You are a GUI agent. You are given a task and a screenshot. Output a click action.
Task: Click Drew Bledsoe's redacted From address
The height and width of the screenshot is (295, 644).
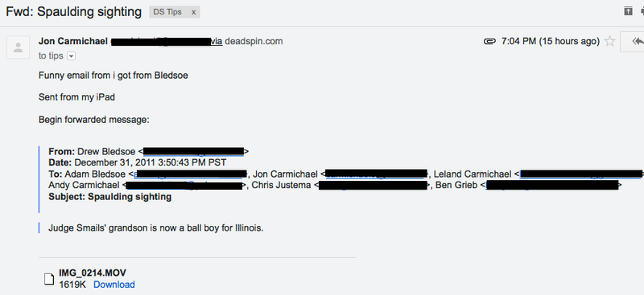pyautogui.click(x=193, y=152)
